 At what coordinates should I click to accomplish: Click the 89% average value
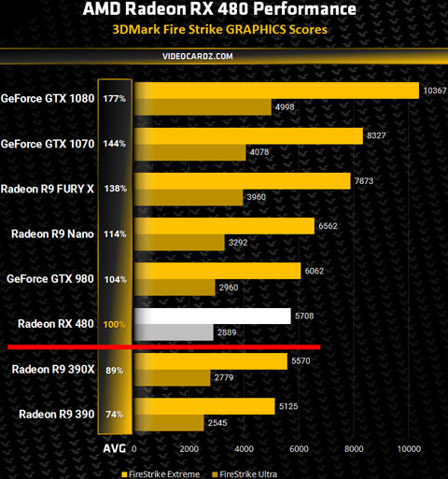coord(115,371)
